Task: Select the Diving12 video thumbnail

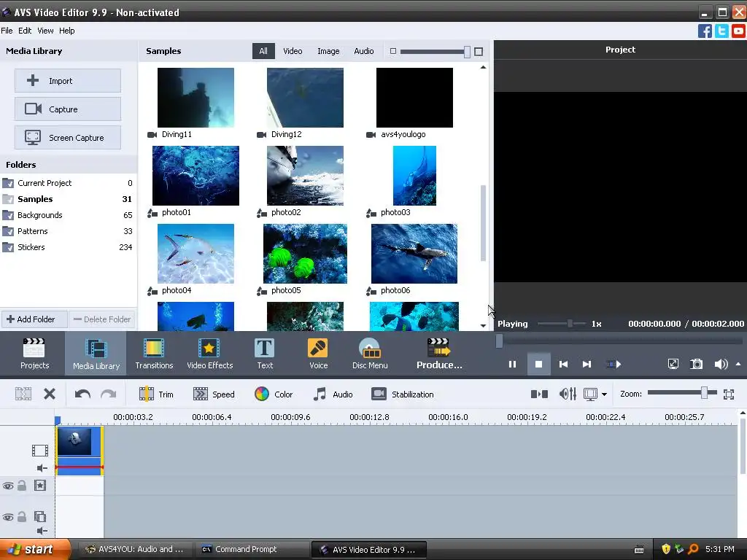Action: click(305, 98)
